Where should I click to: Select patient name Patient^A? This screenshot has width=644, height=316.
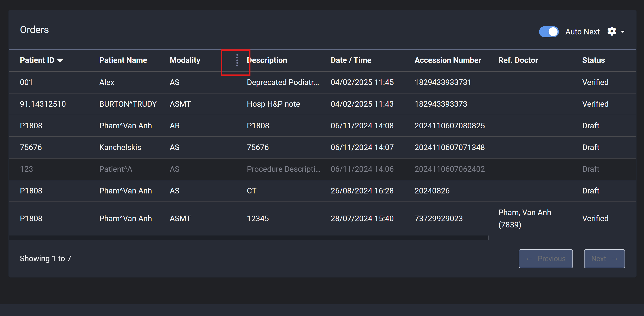116,169
